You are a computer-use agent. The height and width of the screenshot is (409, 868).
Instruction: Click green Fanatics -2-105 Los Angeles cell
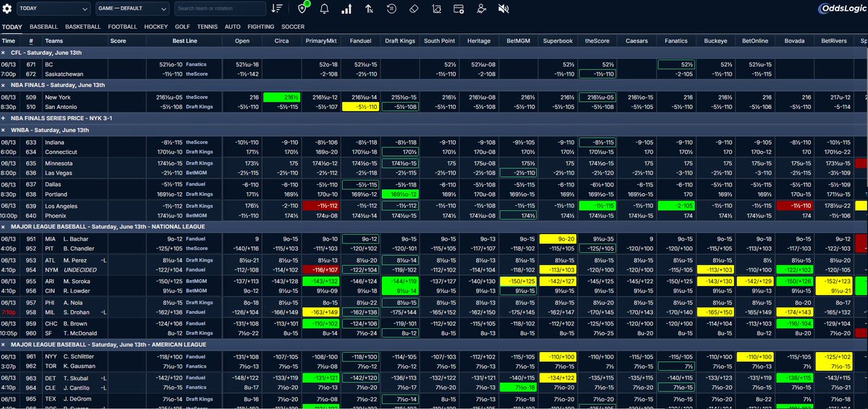[676, 205]
